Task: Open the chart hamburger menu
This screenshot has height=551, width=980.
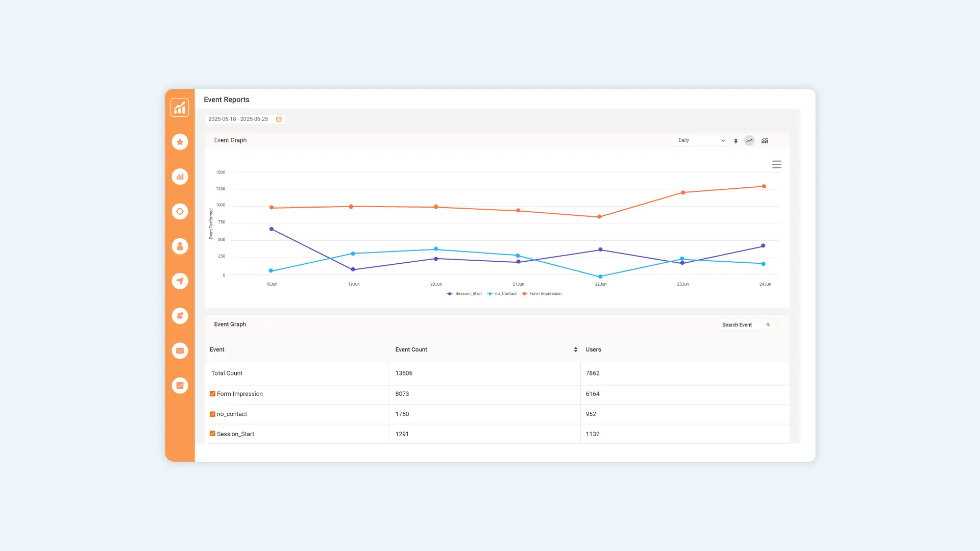Action: tap(776, 164)
